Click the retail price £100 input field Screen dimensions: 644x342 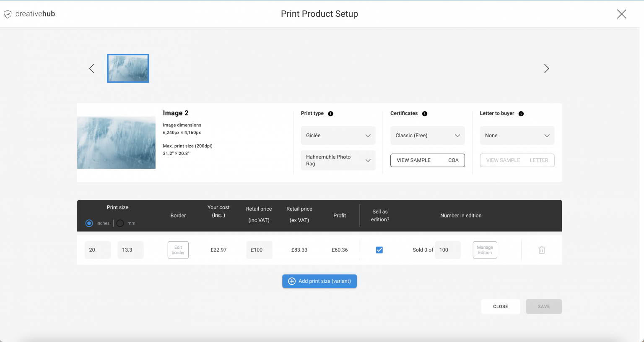click(259, 250)
